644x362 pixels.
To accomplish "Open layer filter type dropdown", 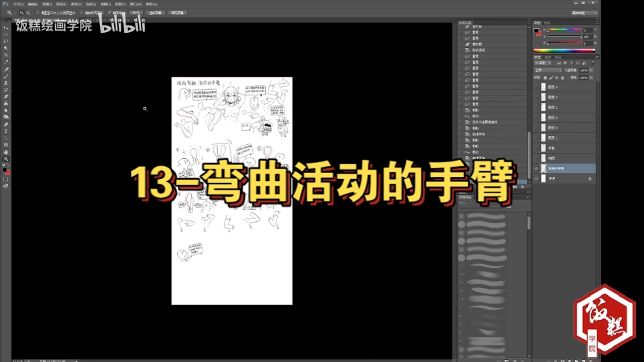I will tap(543, 63).
